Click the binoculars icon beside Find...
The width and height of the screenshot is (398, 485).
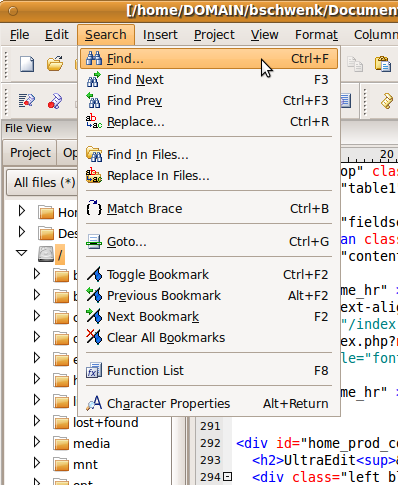coord(94,59)
